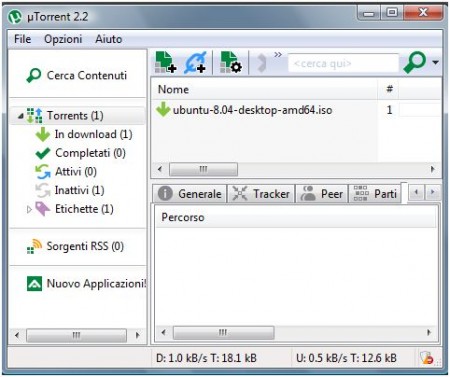This screenshot has height=377, width=450.
Task: Click upload speed status 'U: 0.5 kB/s'
Action: [323, 358]
